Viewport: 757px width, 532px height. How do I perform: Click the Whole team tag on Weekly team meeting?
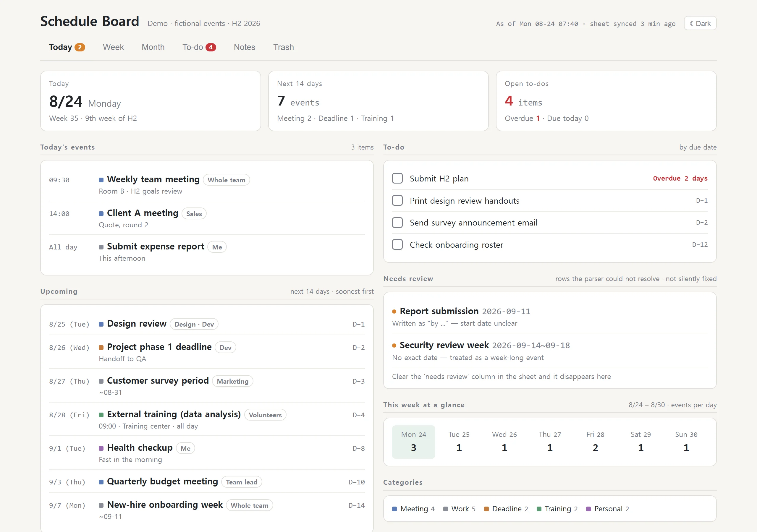click(x=227, y=180)
